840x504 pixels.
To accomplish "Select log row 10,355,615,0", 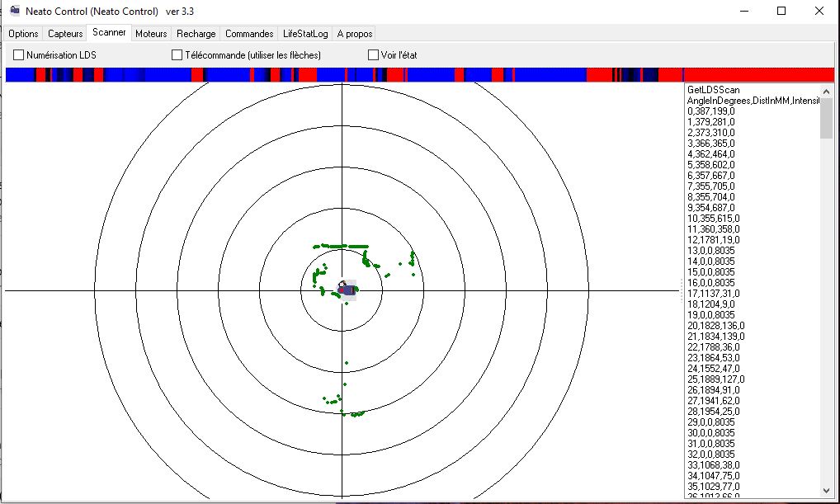I will pyautogui.click(x=713, y=219).
